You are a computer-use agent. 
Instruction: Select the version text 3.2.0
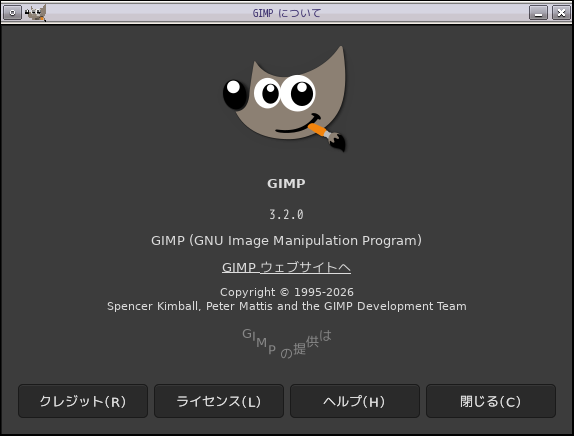tap(286, 214)
